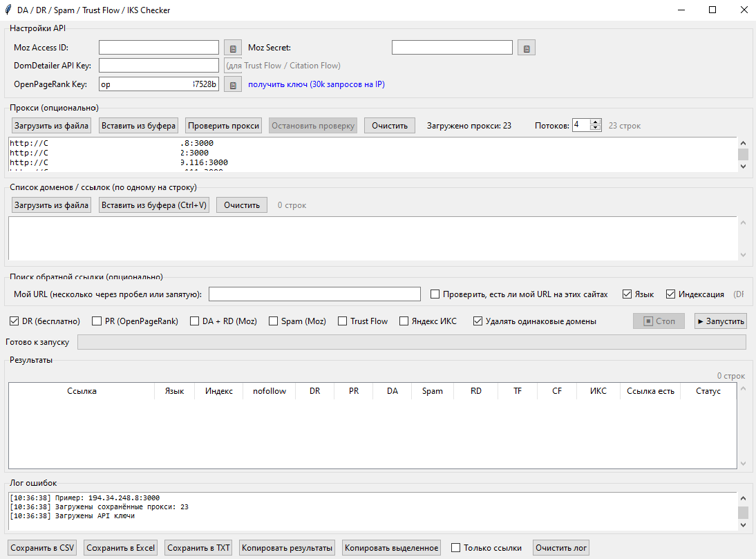Sort results by Язык column header
The image size is (756, 559).
point(174,391)
